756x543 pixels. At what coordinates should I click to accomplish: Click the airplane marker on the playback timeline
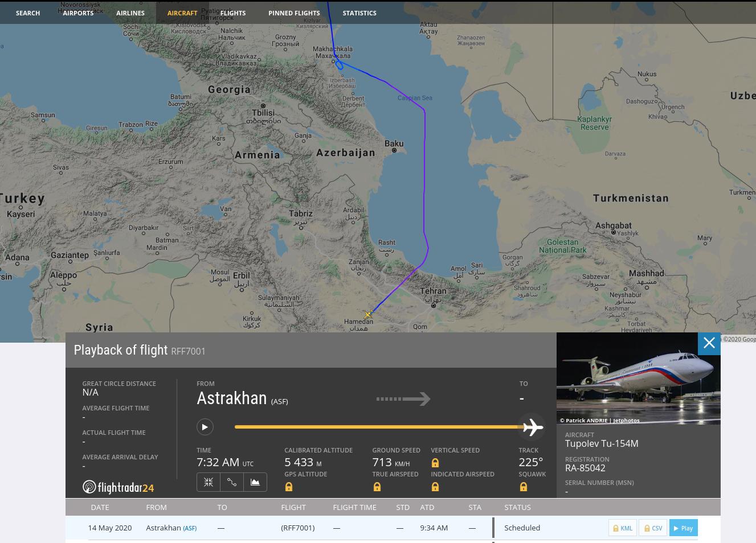(532, 427)
